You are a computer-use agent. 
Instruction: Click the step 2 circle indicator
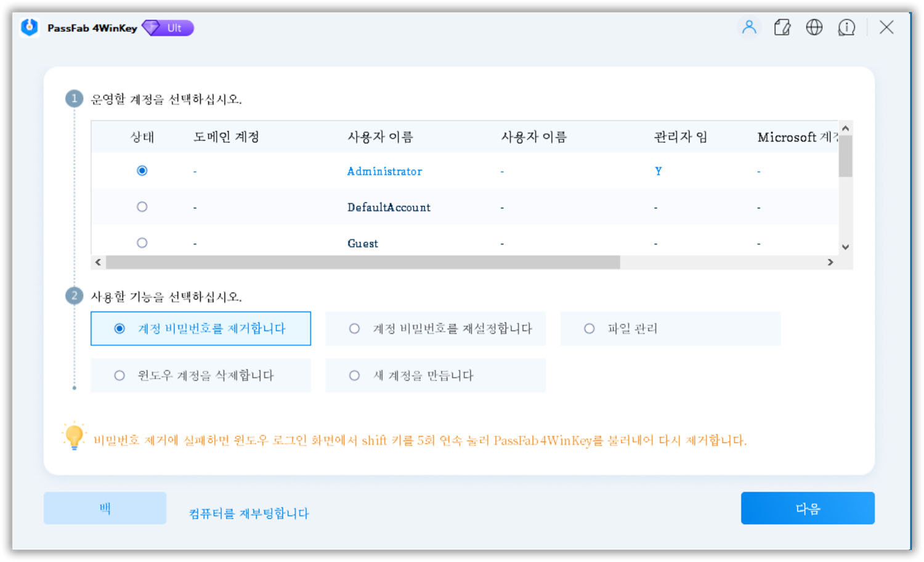click(x=73, y=295)
